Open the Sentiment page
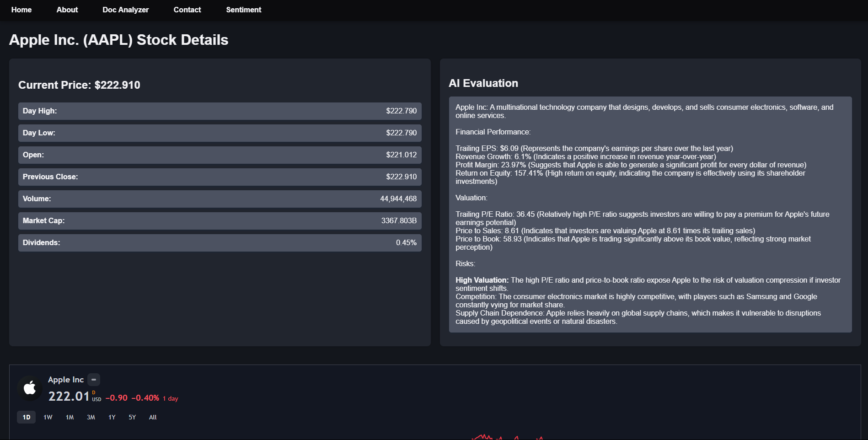This screenshot has width=868, height=440. (x=243, y=10)
